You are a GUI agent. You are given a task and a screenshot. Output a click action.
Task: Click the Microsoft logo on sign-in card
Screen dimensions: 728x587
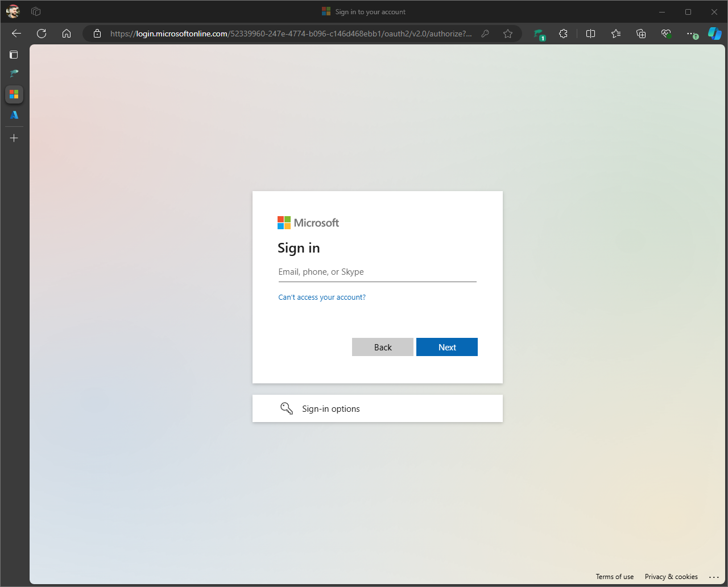pos(308,222)
